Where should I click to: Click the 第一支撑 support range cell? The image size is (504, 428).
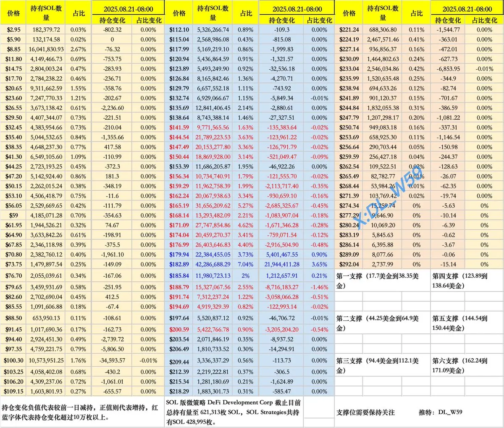tap(382, 281)
